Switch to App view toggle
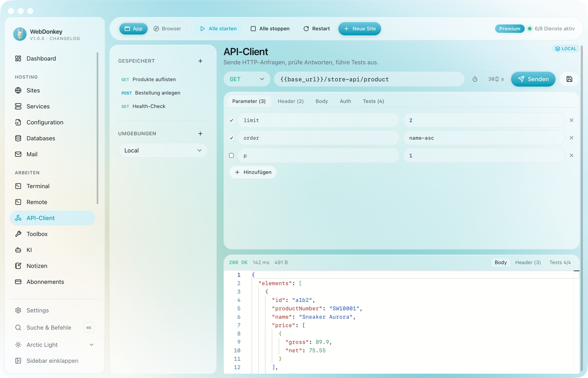Image resolution: width=588 pixels, height=378 pixels. tap(134, 29)
